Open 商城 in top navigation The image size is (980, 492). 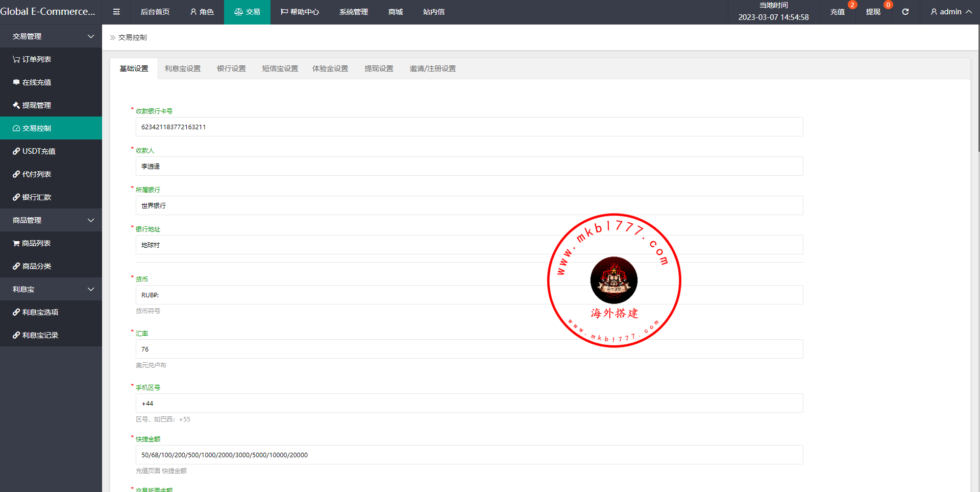tap(396, 12)
